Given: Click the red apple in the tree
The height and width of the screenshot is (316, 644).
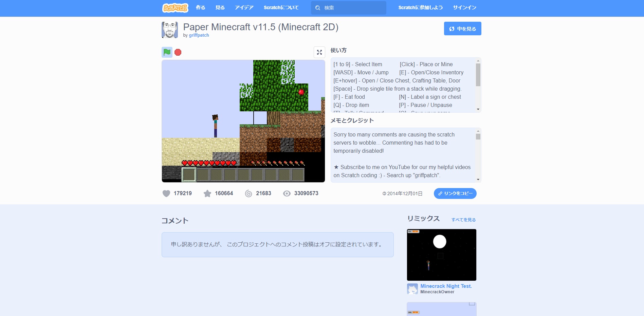Looking at the screenshot, I should point(301,92).
